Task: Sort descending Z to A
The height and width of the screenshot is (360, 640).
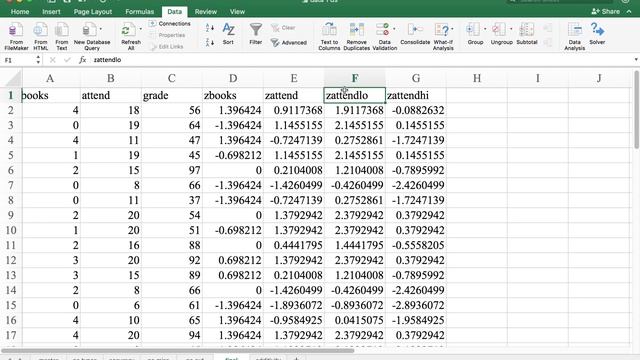Action: point(210,42)
